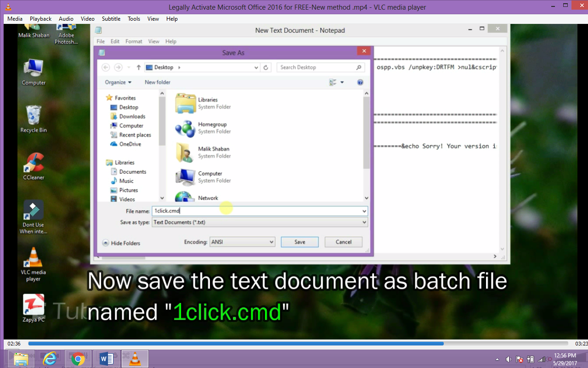Select Videos under Libraries
This screenshot has width=588, height=368.
tap(123, 199)
